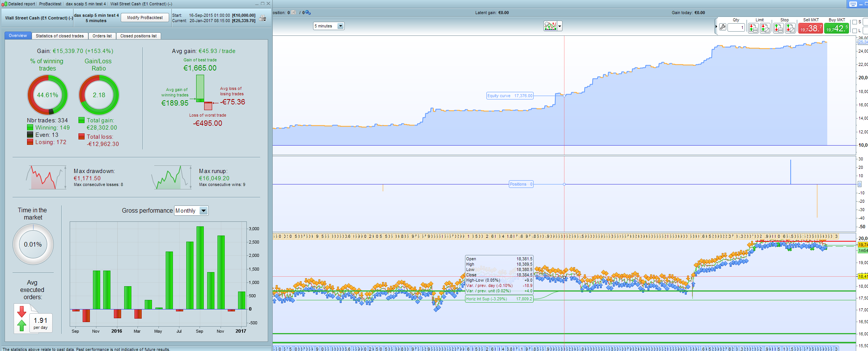Enable the S checkbox
Image resolution: width=868 pixels, height=351 pixels.
[x=855, y=22]
